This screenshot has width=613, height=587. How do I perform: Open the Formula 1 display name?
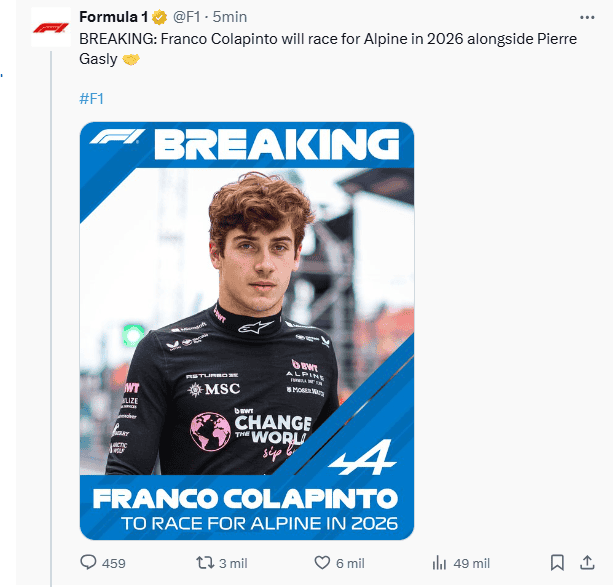tap(113, 17)
